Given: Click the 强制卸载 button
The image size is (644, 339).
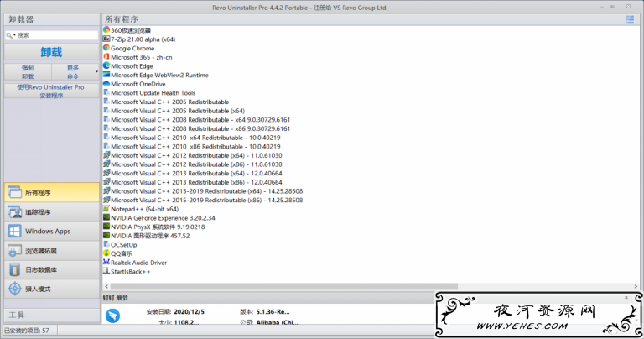Looking at the screenshot, I should pyautogui.click(x=28, y=72).
